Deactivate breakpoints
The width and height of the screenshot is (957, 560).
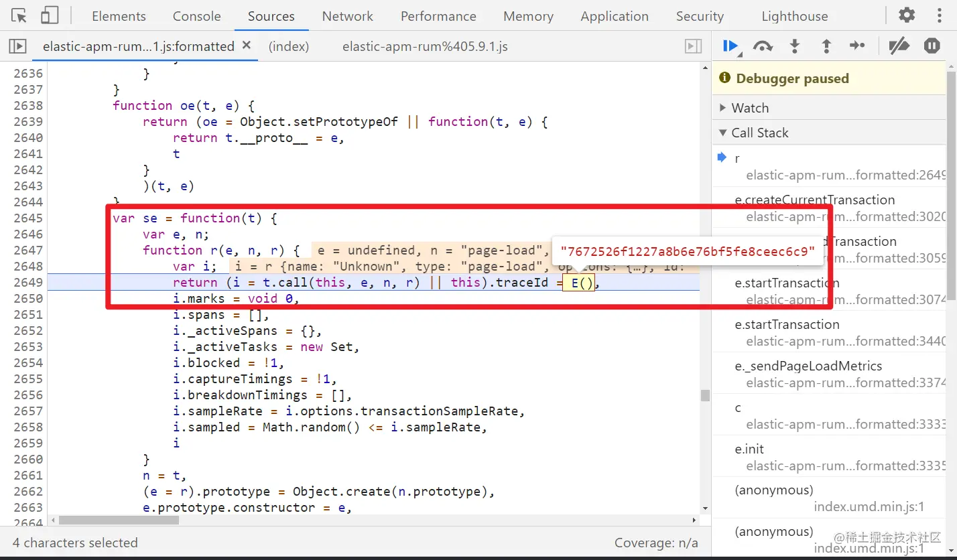[x=898, y=46]
